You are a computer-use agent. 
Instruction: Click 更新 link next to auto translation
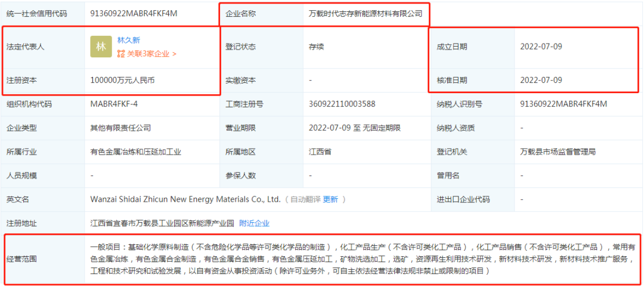[330, 199]
